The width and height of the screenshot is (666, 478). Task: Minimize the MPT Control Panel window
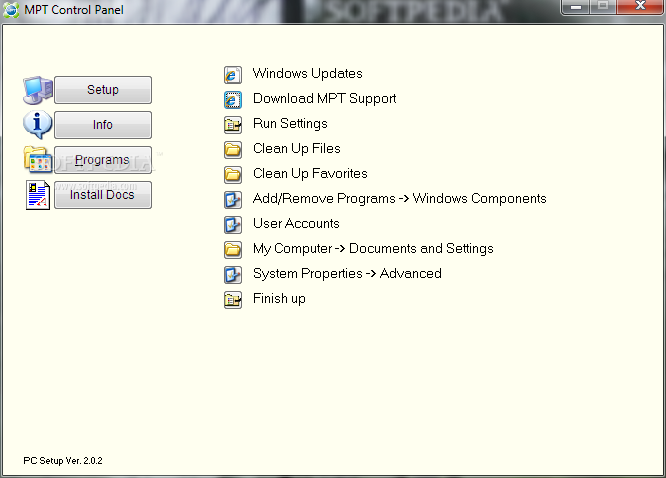point(575,7)
